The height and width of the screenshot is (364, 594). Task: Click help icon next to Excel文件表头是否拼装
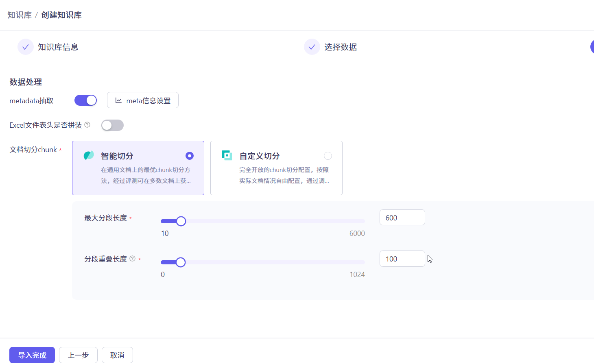point(87,125)
